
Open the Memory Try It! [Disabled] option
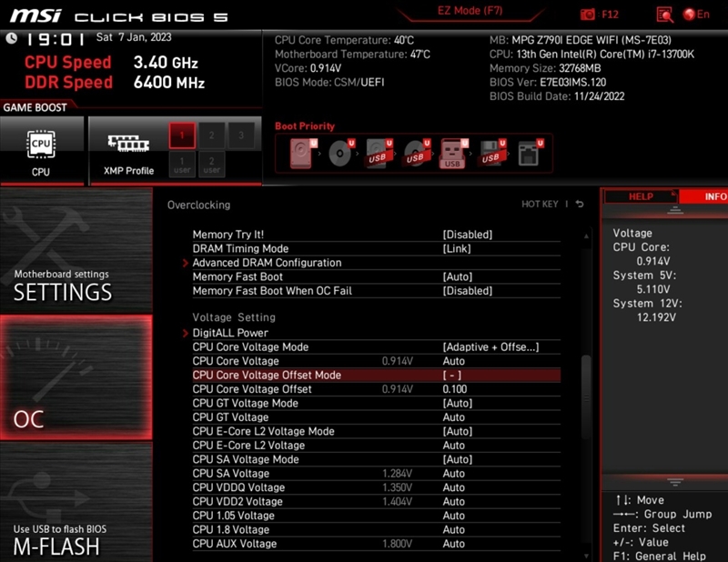pos(376,235)
